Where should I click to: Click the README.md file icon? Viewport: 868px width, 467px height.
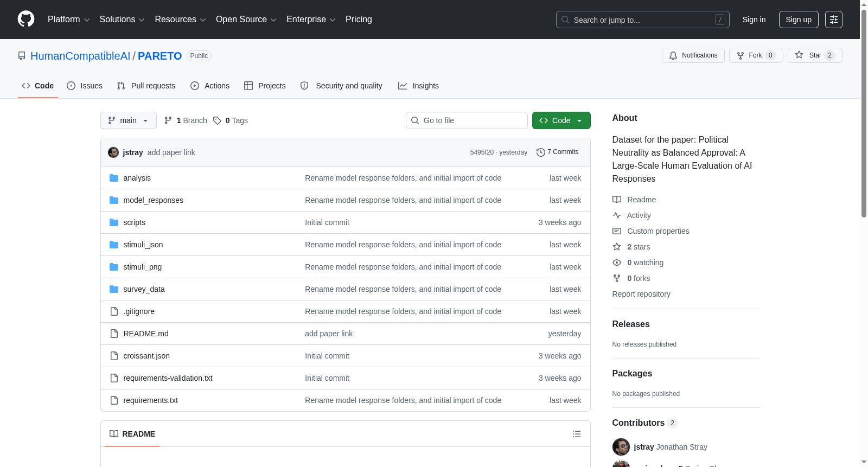114,334
